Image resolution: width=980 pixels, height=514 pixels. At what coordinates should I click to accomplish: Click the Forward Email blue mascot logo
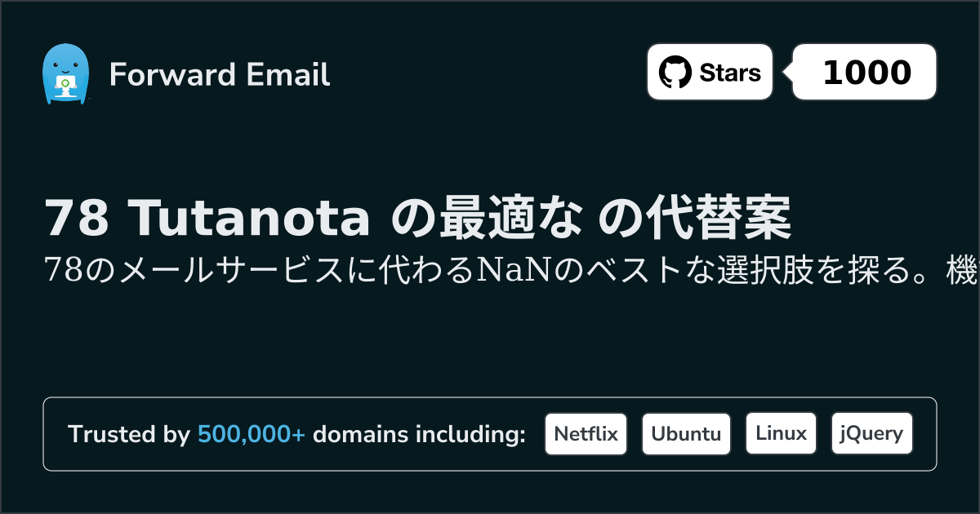65,74
